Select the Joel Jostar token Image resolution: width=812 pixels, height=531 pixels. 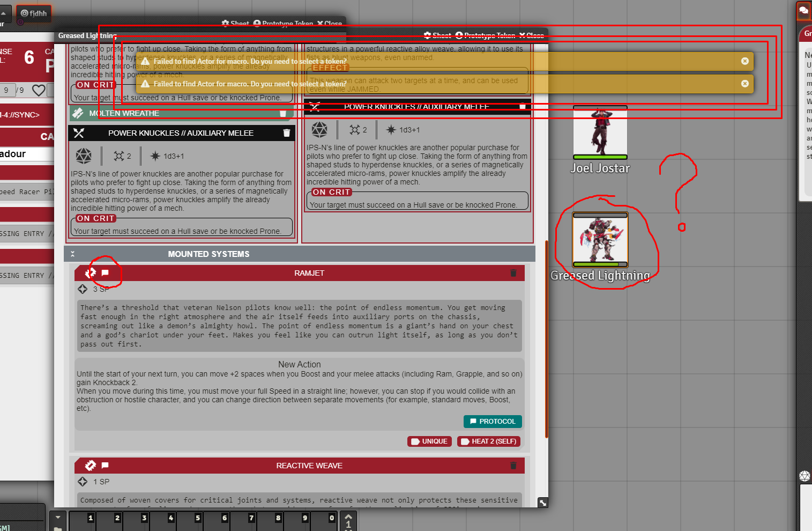(x=600, y=132)
